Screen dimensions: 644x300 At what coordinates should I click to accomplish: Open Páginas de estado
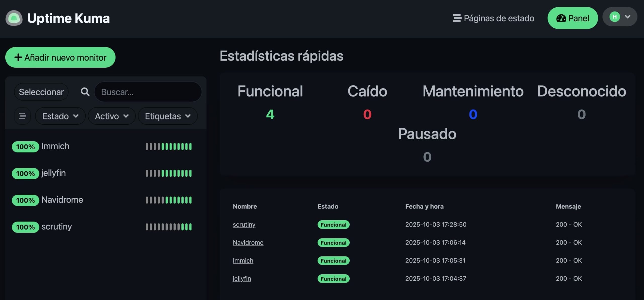(x=493, y=18)
